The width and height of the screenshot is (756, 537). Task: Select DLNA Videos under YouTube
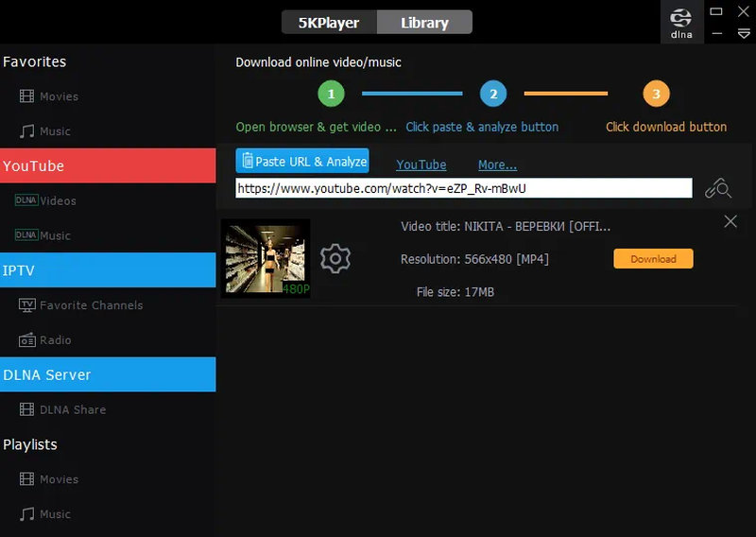click(45, 200)
